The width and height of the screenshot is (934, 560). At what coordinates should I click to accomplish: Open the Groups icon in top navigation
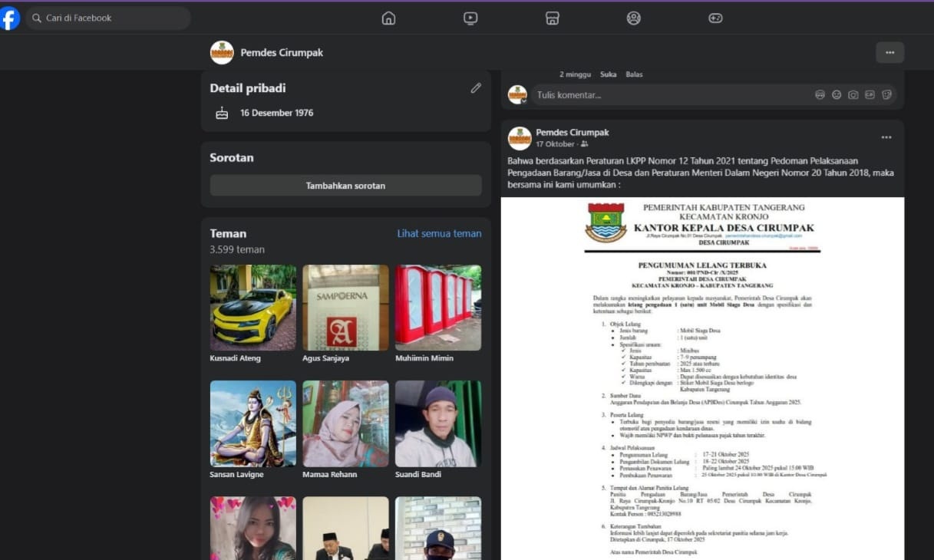pos(633,18)
